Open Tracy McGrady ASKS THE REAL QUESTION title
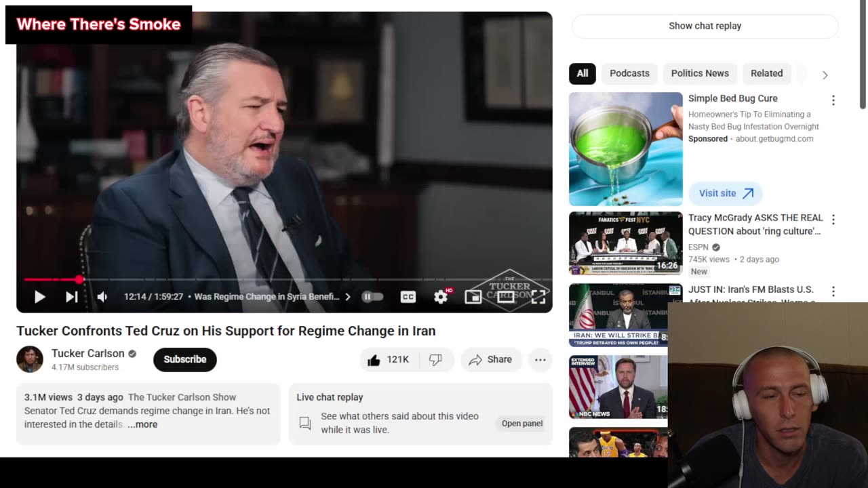 [755, 224]
